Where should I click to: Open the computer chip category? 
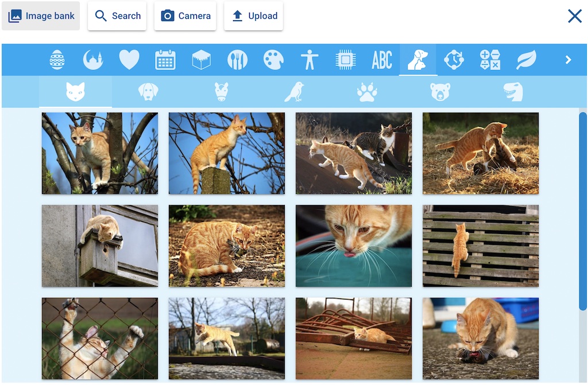(345, 60)
